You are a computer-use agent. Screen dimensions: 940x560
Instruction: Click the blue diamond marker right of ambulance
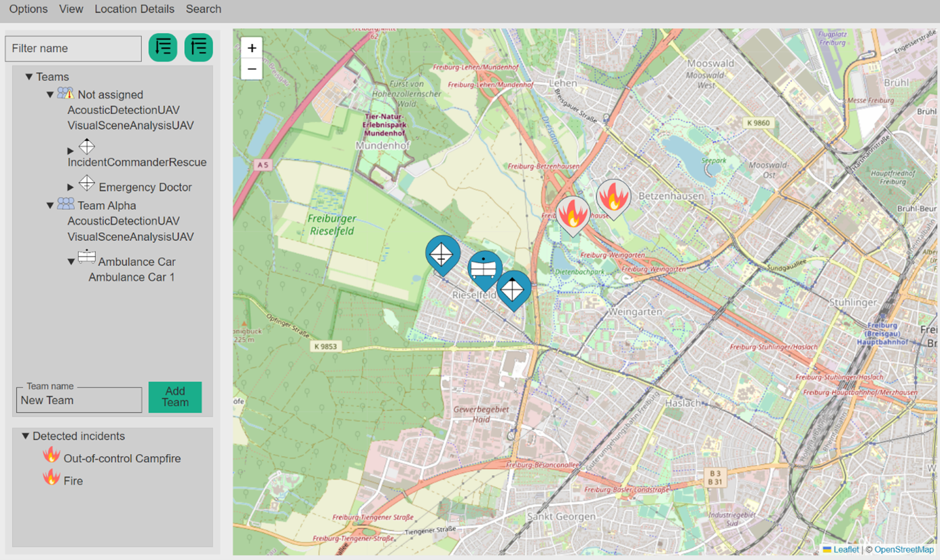[513, 289]
